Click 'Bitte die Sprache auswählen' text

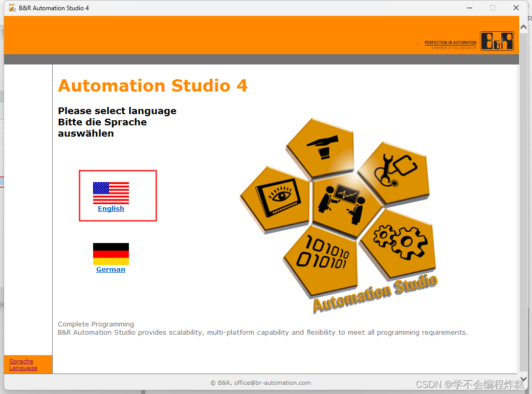[102, 127]
